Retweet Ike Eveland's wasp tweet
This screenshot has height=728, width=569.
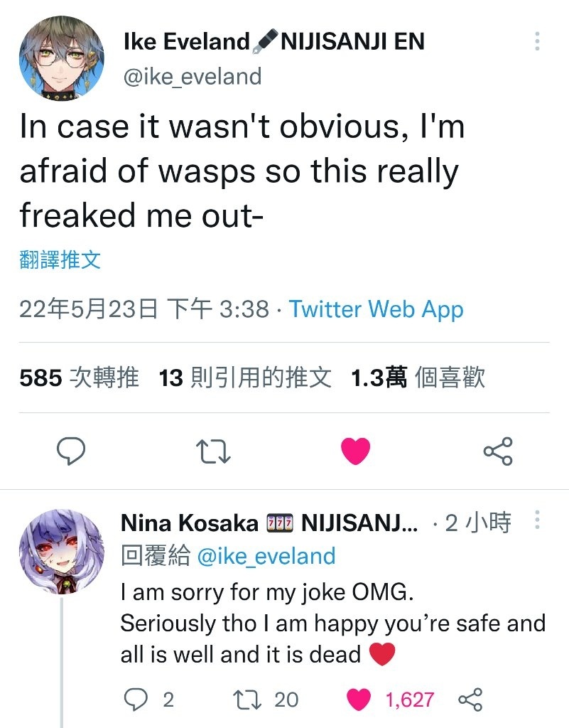(x=213, y=451)
